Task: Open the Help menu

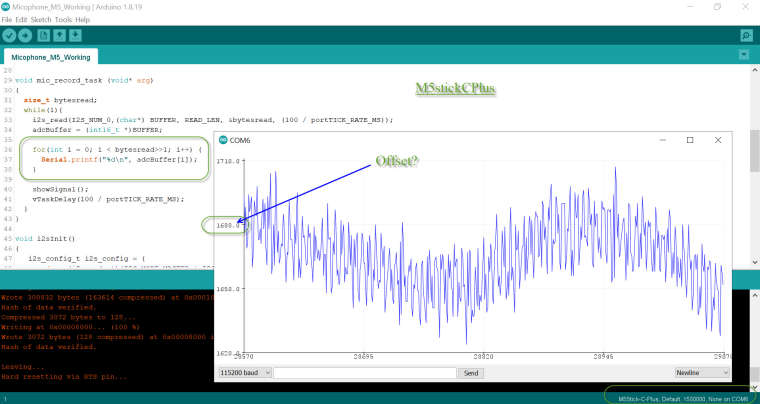Action: [x=82, y=20]
